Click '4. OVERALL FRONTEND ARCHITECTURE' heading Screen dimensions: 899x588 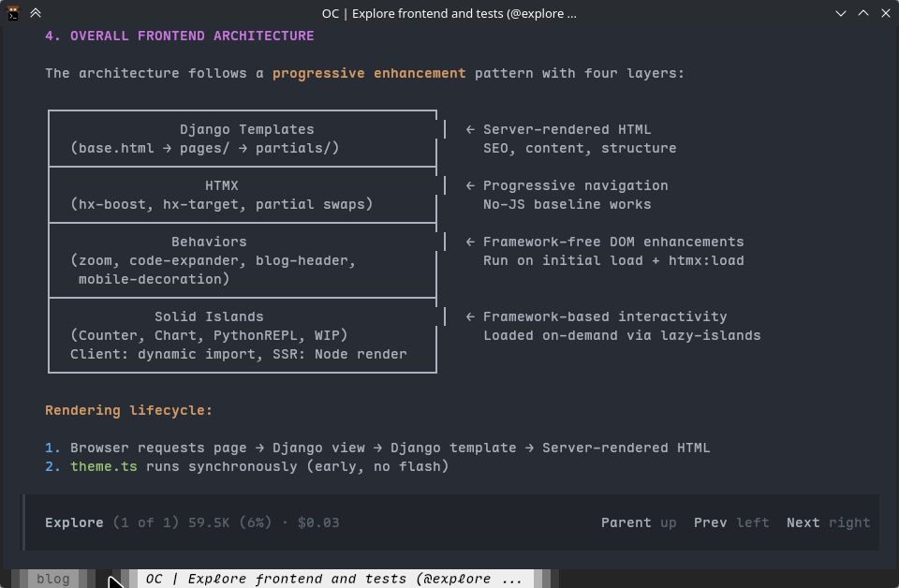[180, 36]
